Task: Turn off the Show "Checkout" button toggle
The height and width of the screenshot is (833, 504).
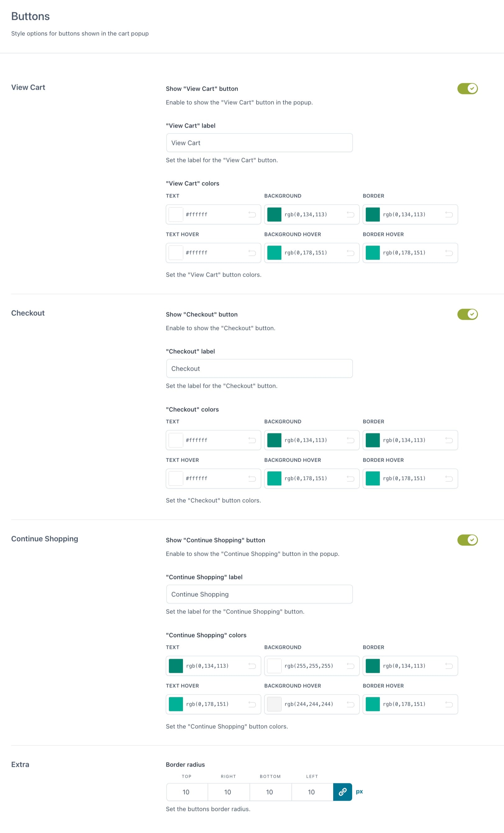Action: (467, 315)
